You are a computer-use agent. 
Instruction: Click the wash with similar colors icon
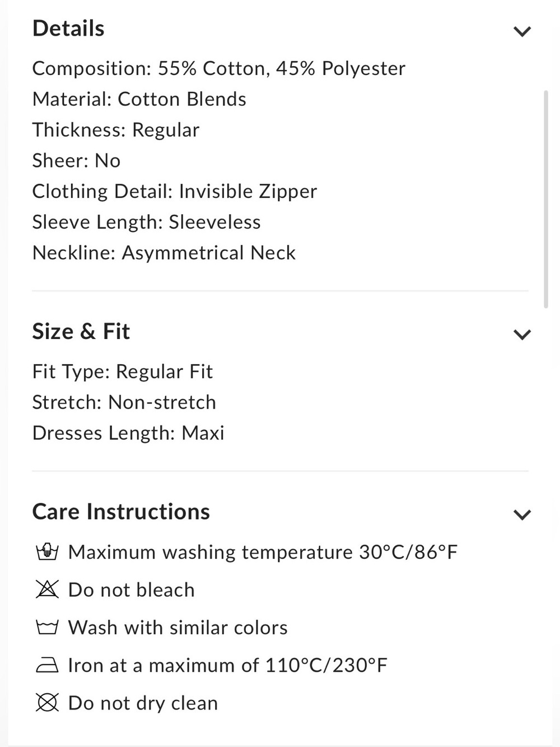(x=47, y=627)
